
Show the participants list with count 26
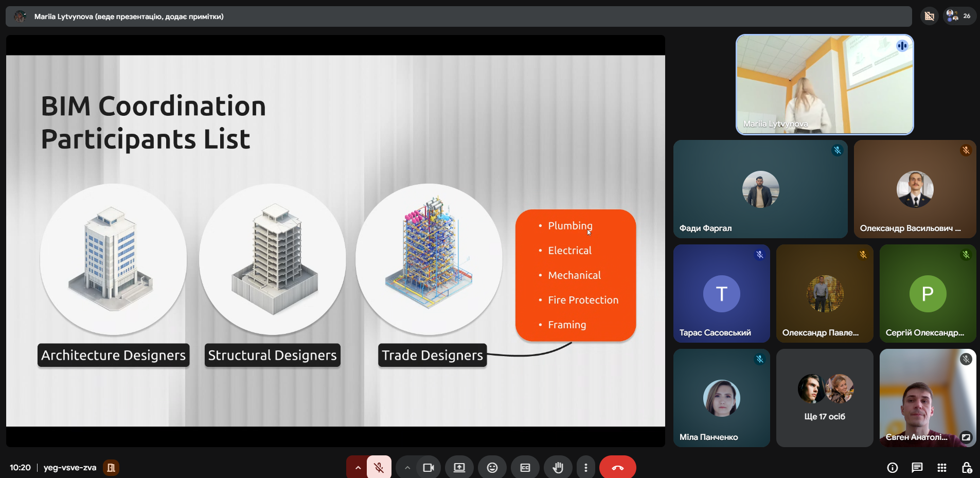pyautogui.click(x=960, y=16)
